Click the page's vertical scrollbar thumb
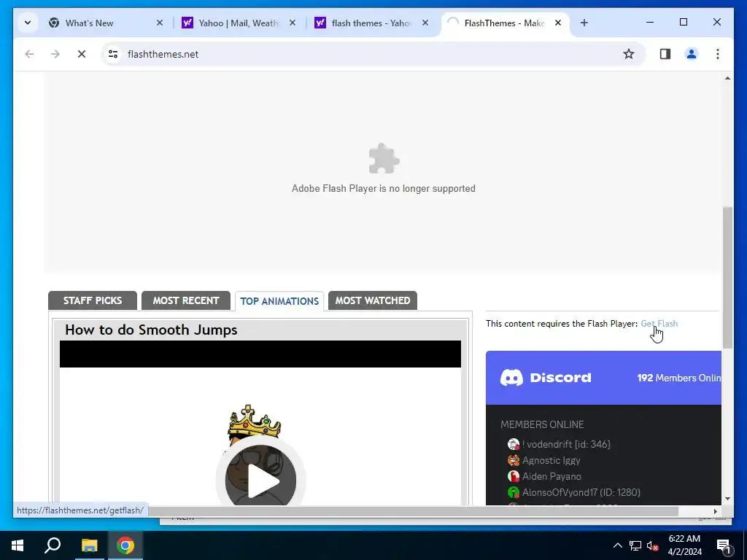 pyautogui.click(x=727, y=277)
